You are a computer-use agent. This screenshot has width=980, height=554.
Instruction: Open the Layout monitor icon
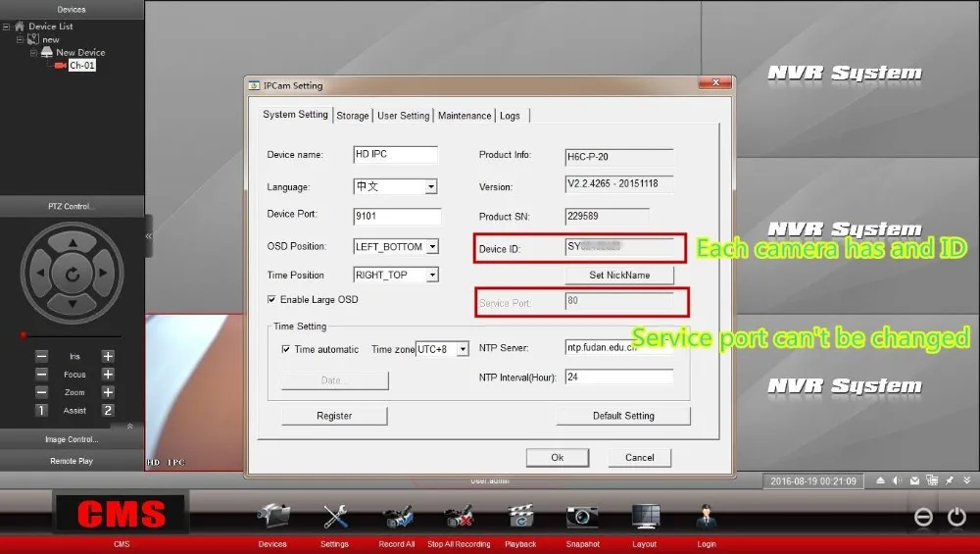pos(645,517)
